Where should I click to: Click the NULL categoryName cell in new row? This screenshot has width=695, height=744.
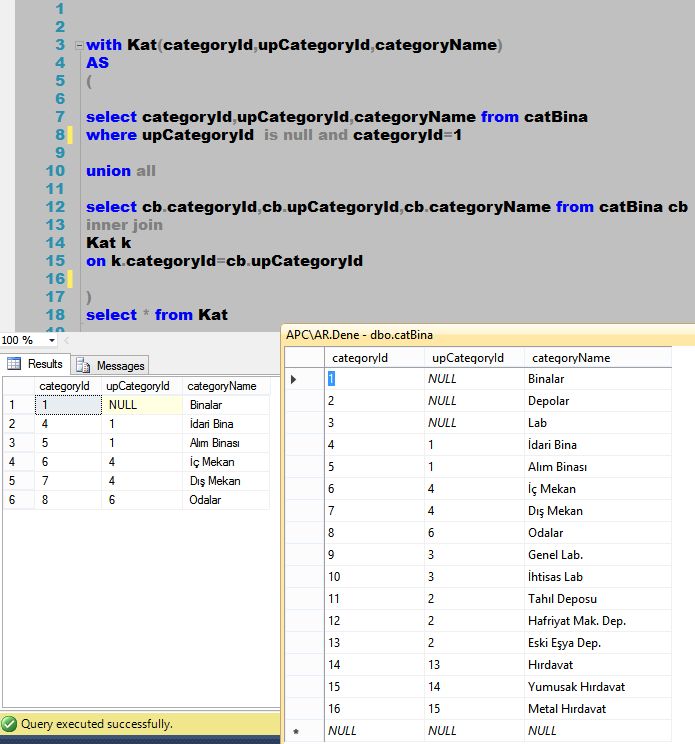tap(598, 731)
